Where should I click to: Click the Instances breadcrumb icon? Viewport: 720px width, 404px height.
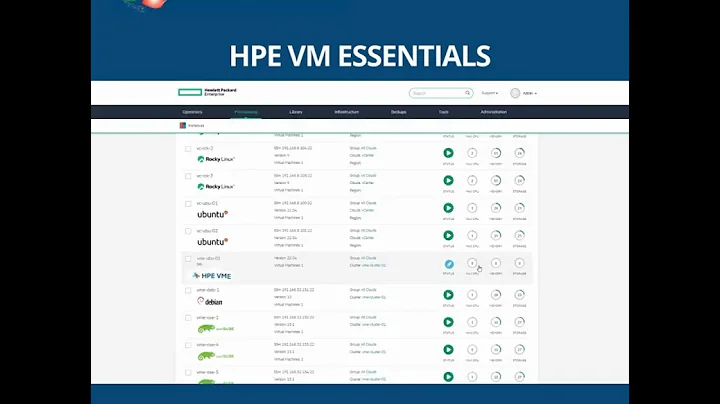183,125
